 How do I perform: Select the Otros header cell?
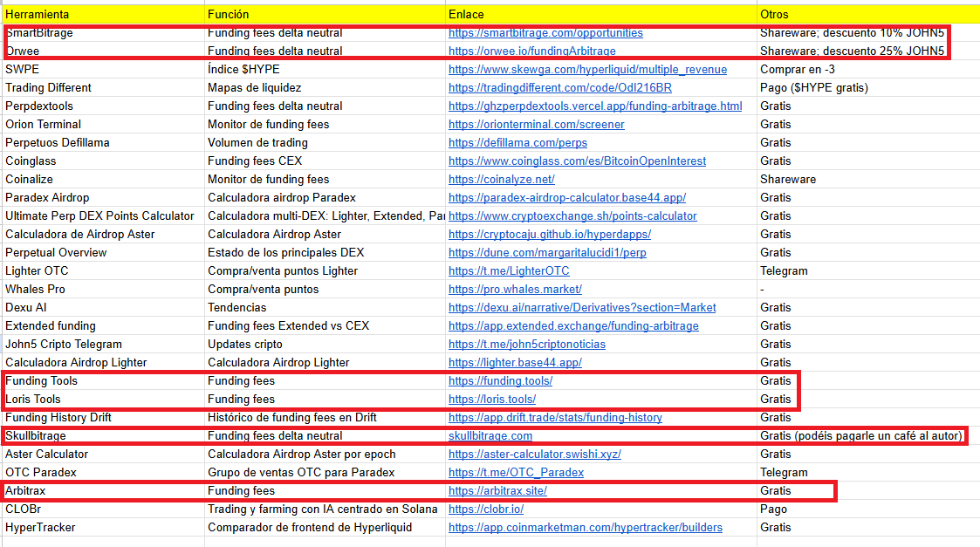(869, 14)
